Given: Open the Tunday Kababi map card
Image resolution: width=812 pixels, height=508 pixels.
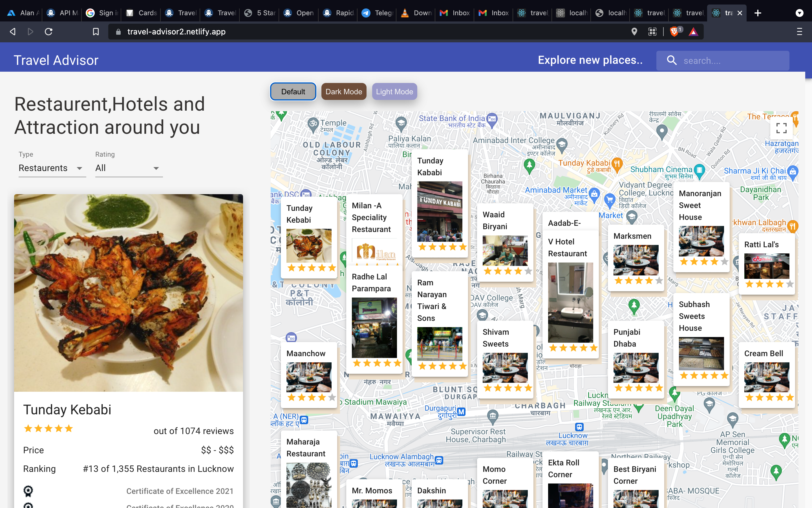Looking at the screenshot, I should pyautogui.click(x=440, y=203).
